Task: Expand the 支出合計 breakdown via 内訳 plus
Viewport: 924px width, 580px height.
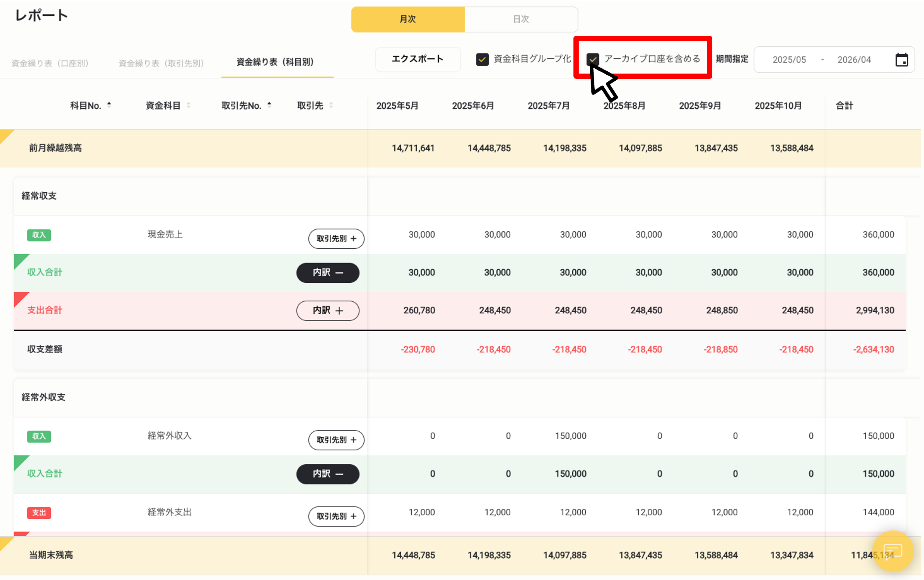Action: [327, 310]
